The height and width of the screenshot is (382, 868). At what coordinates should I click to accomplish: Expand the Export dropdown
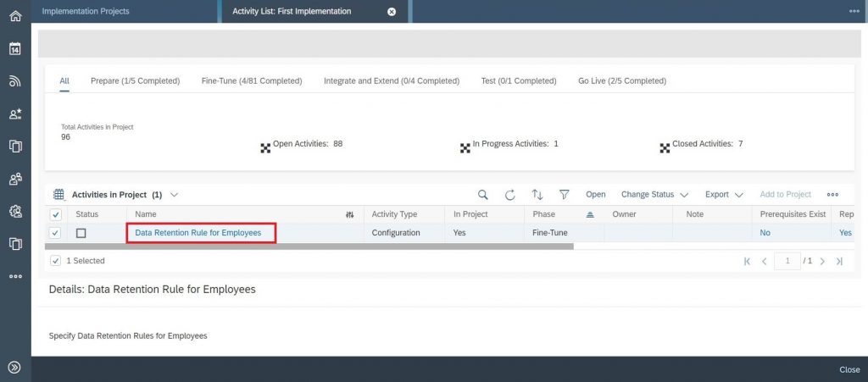[x=724, y=195]
